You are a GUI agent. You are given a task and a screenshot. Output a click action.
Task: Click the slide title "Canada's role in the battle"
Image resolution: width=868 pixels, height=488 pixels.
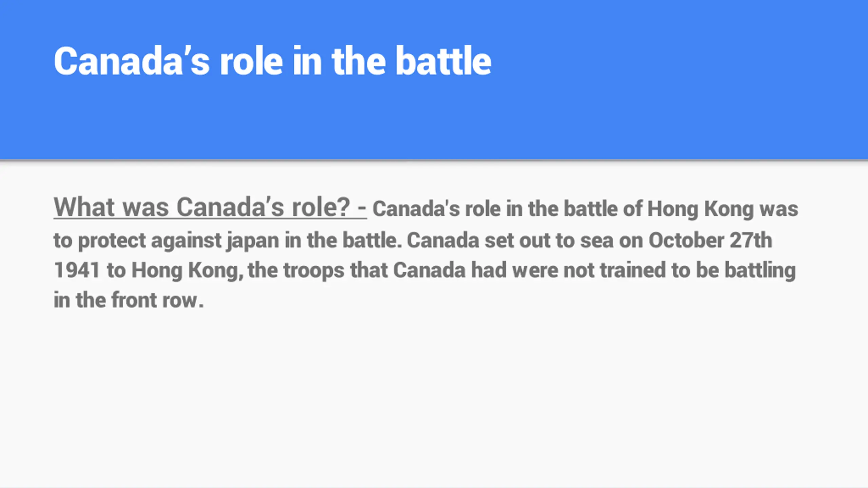tap(272, 61)
